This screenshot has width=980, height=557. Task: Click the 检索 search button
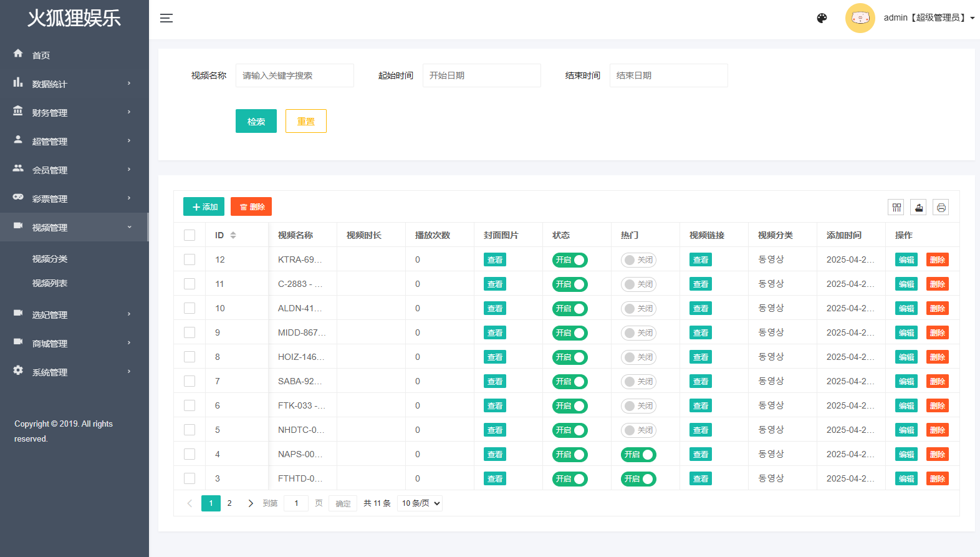pos(256,121)
